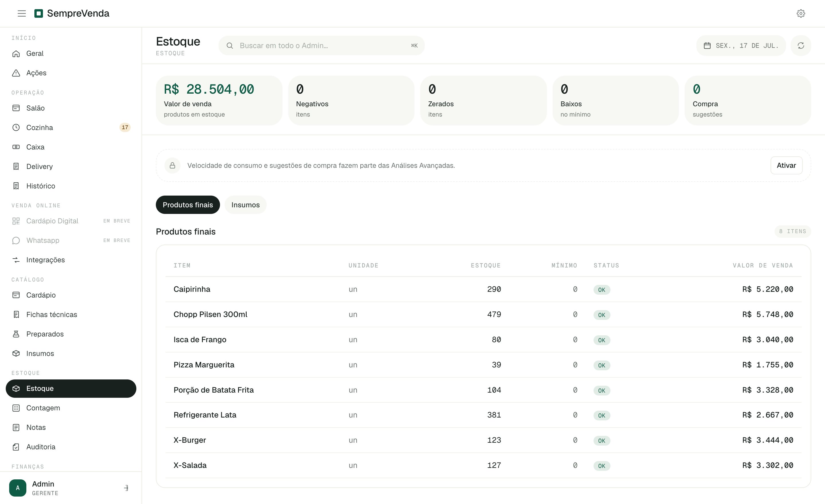Click the date chip Sex., 17 de jul.

pos(741,46)
